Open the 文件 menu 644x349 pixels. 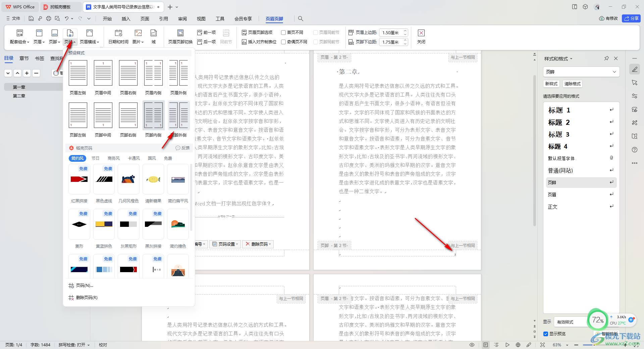[13, 19]
